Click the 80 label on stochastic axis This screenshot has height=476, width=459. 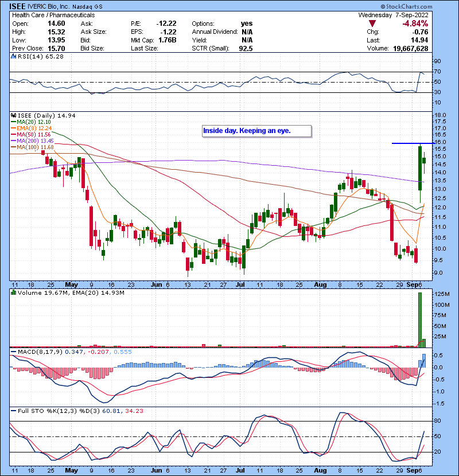point(437,421)
